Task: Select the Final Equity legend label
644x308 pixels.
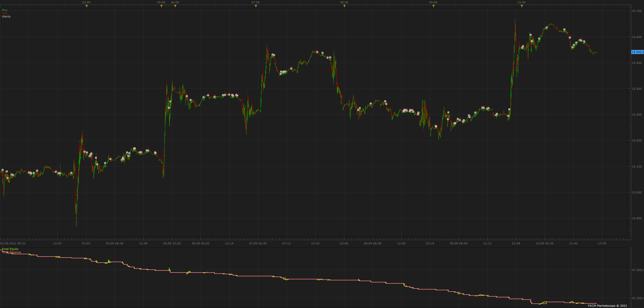Action: click(10, 249)
